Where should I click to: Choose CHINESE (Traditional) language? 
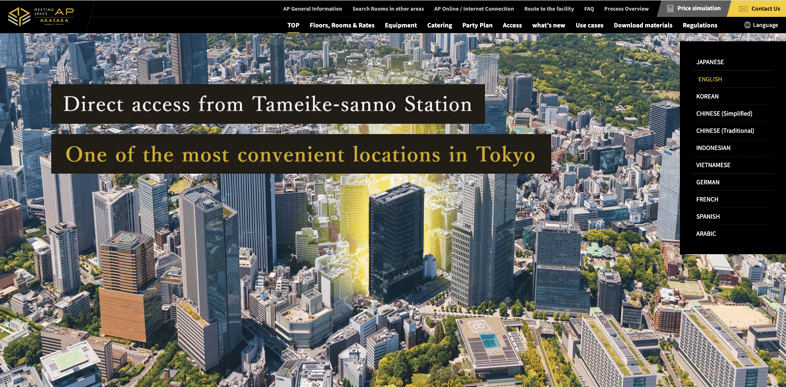(725, 131)
